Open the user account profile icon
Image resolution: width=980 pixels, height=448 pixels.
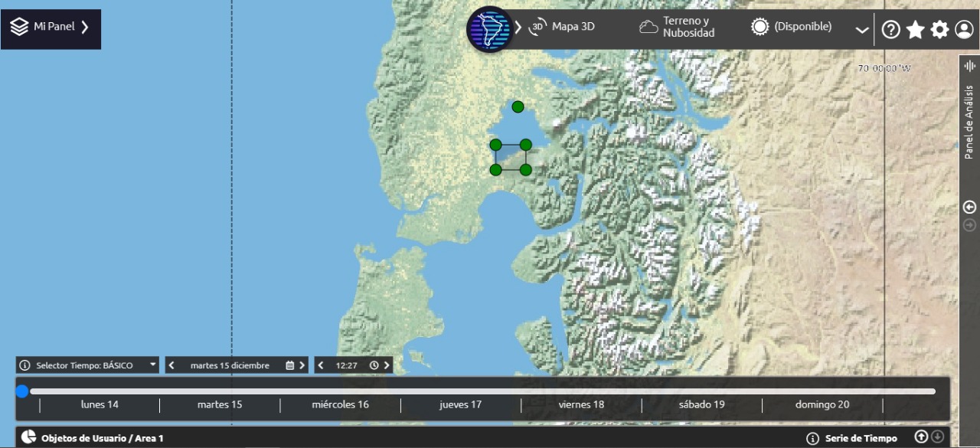(964, 30)
